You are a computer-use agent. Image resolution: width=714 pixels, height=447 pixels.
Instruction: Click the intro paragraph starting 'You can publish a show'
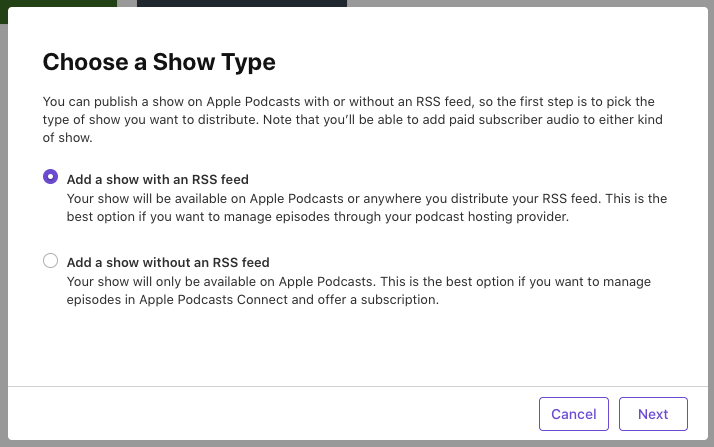click(353, 119)
